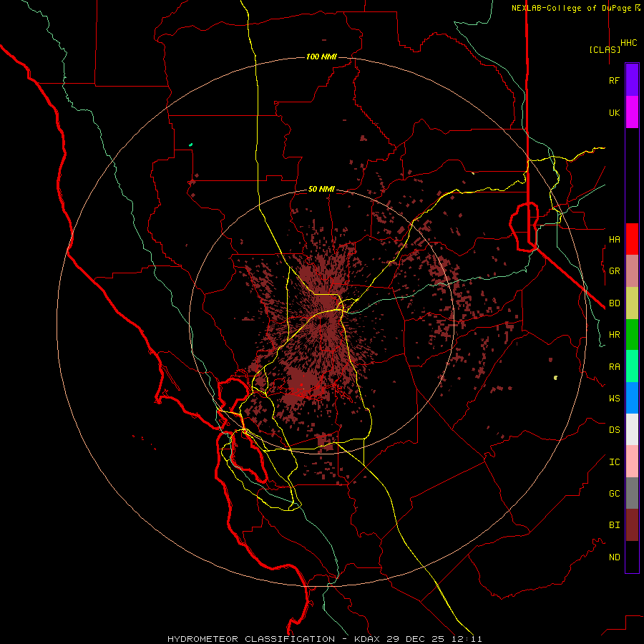Click the HR legend label
Screen dimensions: 644x644
[614, 335]
